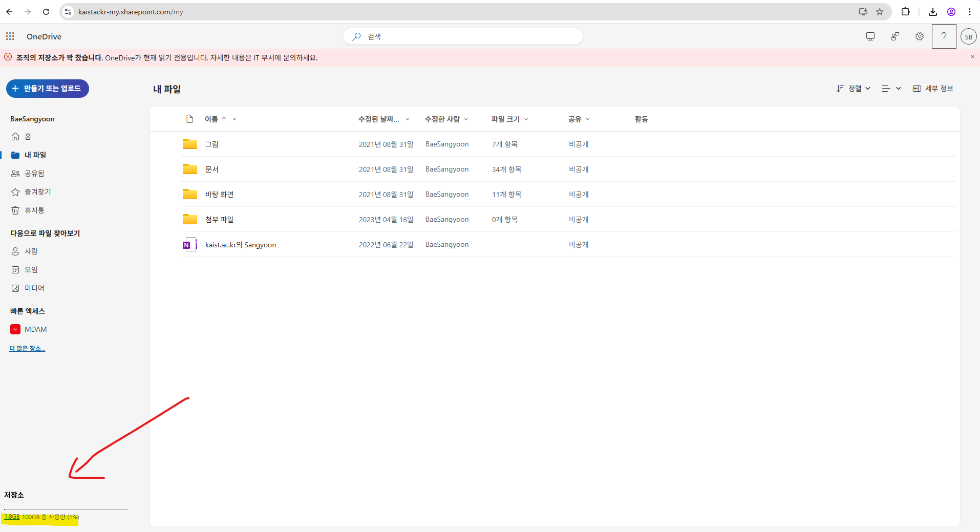Viewport: 980px width, 532px height.
Task: Reload the page with refresh icon
Action: 46,12
